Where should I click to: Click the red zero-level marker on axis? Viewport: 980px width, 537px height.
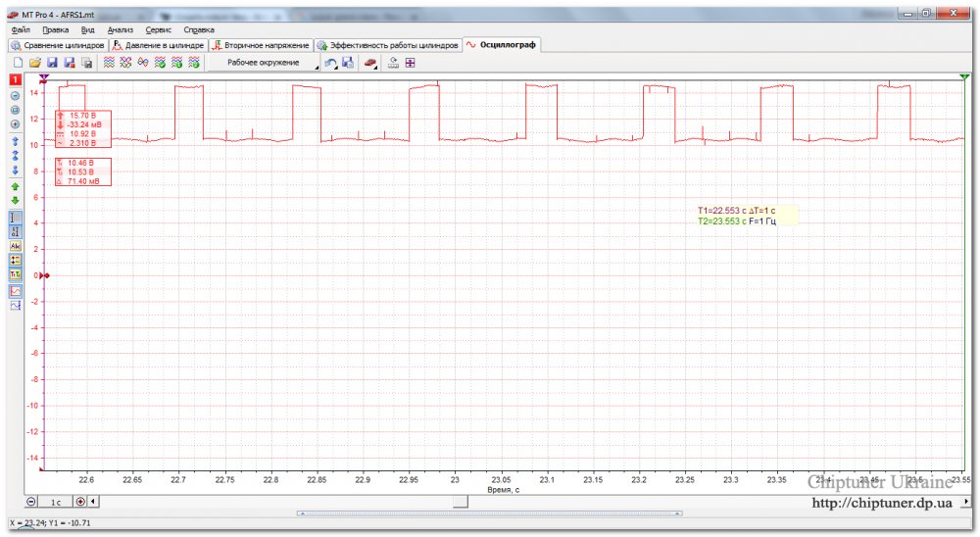tap(44, 275)
